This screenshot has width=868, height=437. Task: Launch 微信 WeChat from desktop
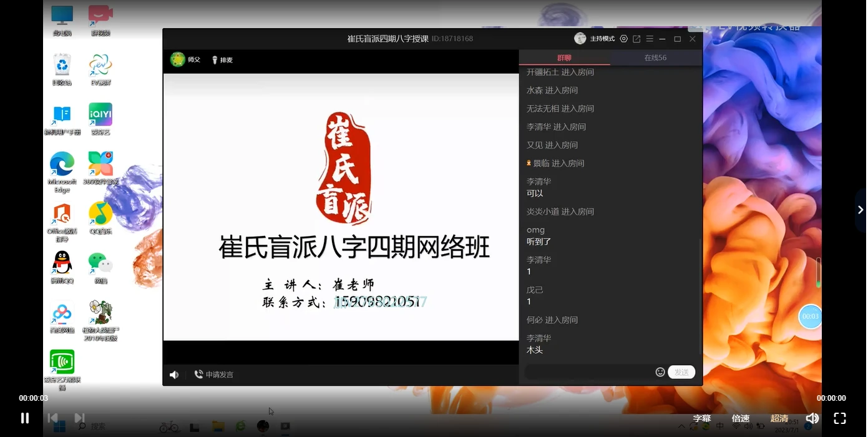100,267
